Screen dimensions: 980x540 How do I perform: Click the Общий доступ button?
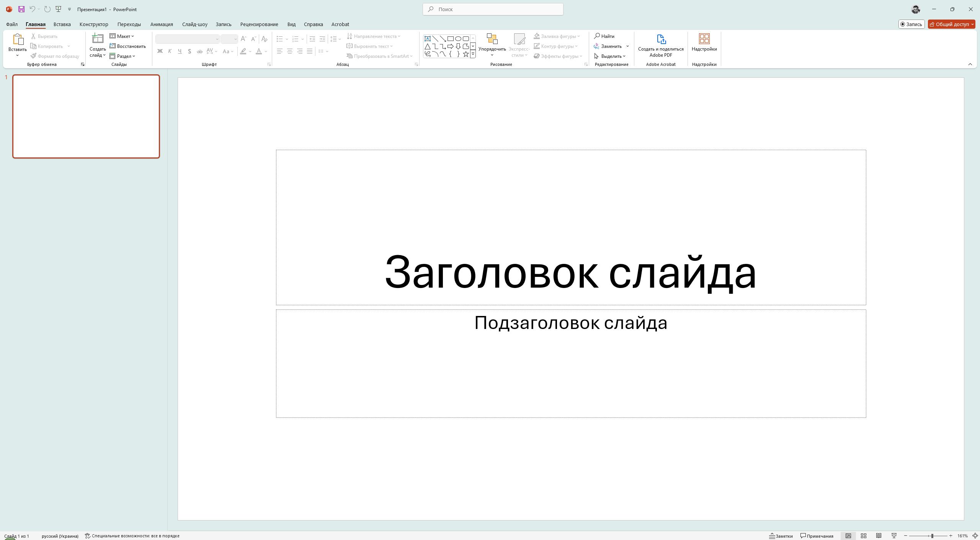coord(952,24)
